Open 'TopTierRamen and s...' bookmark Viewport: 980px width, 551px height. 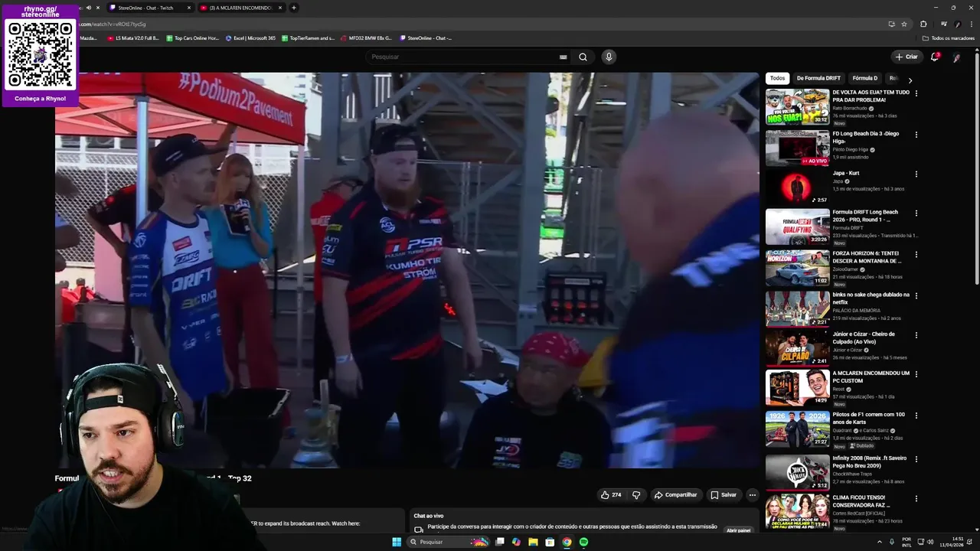point(308,37)
